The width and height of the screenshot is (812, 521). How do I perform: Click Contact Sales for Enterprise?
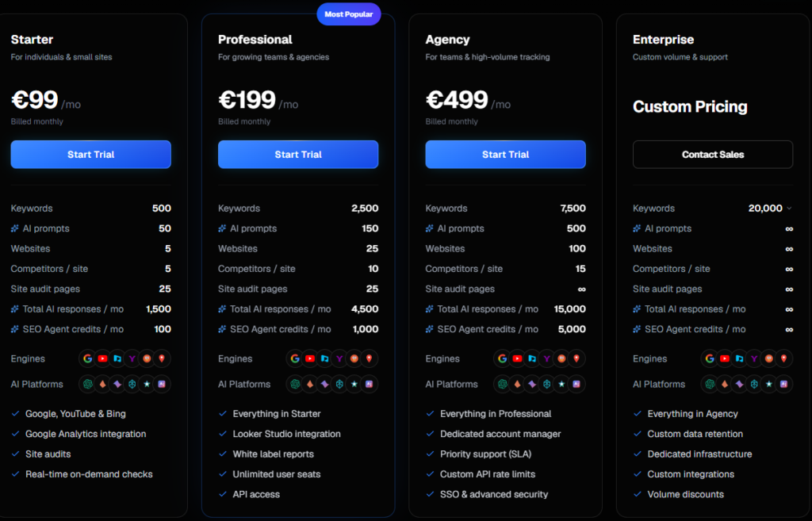(713, 155)
